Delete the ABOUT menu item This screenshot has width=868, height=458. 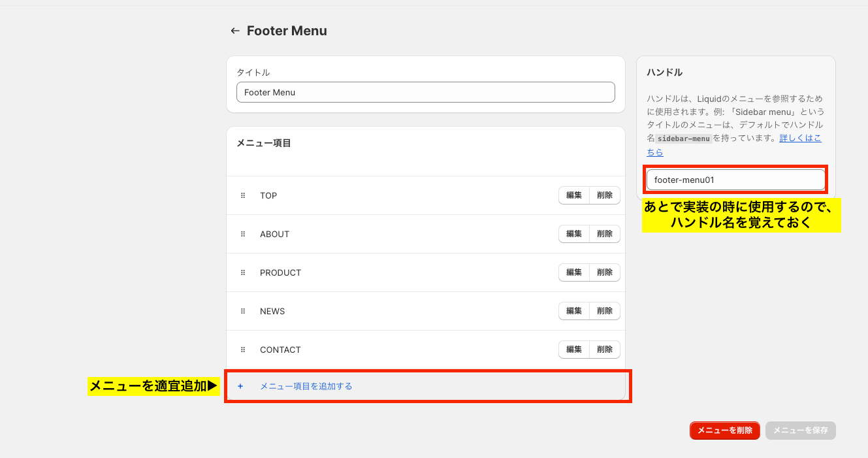click(x=605, y=234)
